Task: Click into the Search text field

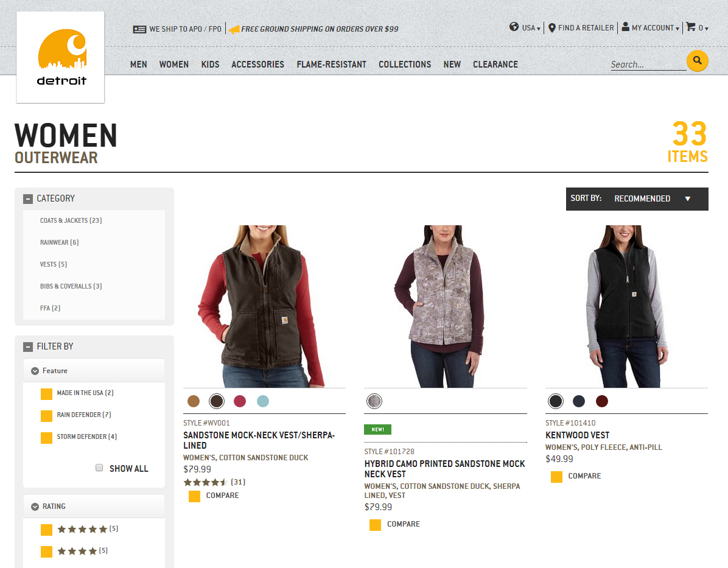Action: point(647,65)
